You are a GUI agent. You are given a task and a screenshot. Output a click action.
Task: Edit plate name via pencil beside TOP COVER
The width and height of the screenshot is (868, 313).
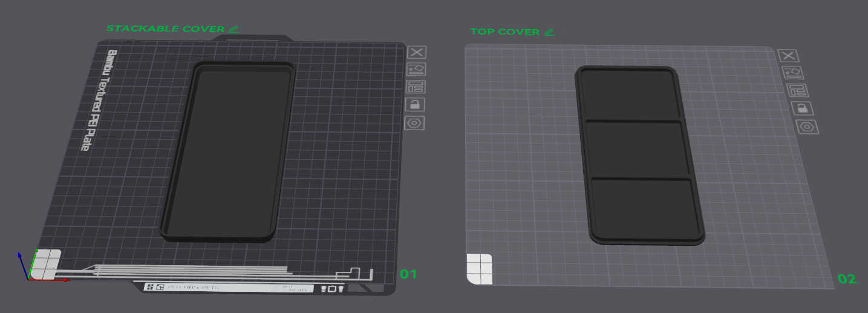[549, 31]
